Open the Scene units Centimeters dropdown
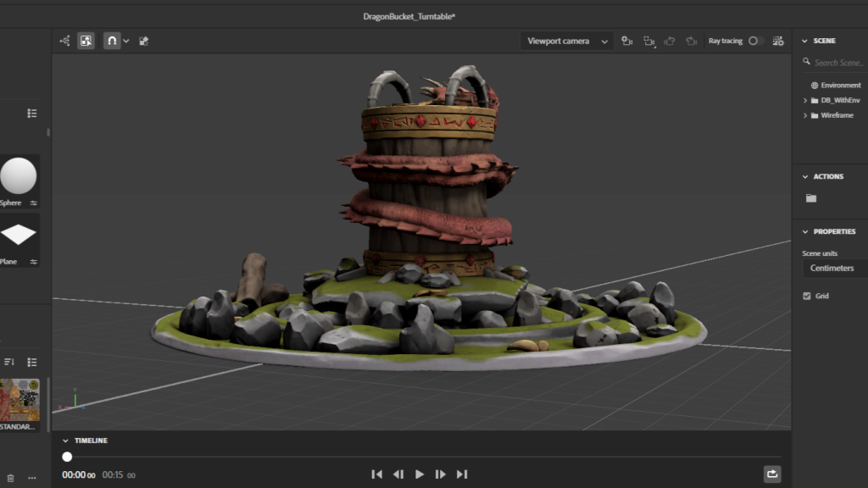This screenshot has width=868, height=488. [835, 269]
